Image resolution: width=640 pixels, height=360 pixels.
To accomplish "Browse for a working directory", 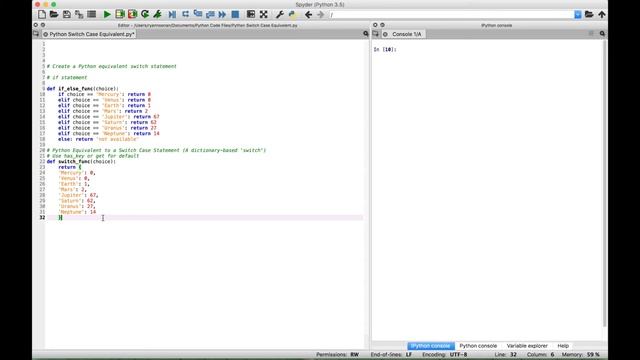I will [589, 15].
